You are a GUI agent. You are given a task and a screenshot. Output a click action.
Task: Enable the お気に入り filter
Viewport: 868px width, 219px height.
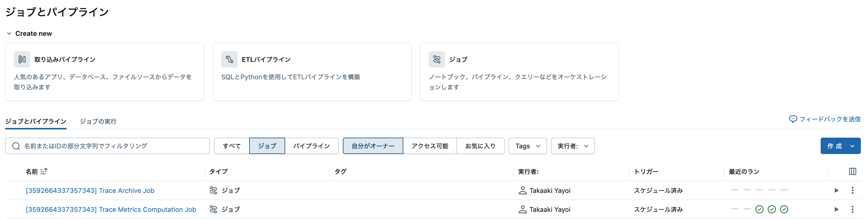(480, 146)
